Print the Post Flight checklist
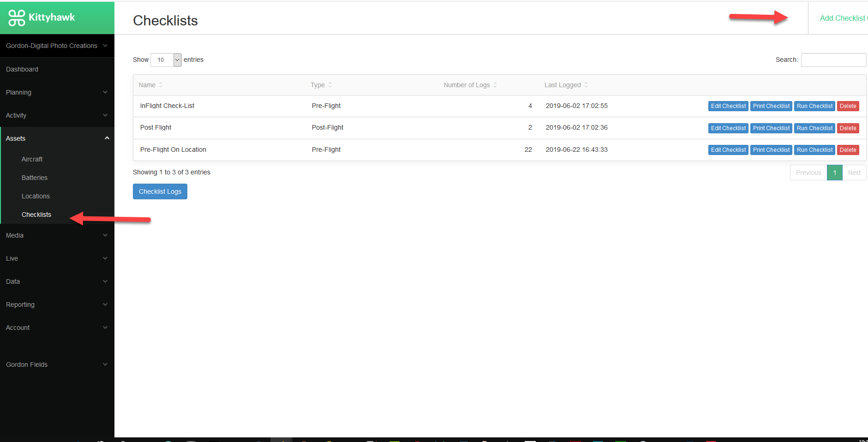Screen dimensions: 868x442 tap(771, 128)
